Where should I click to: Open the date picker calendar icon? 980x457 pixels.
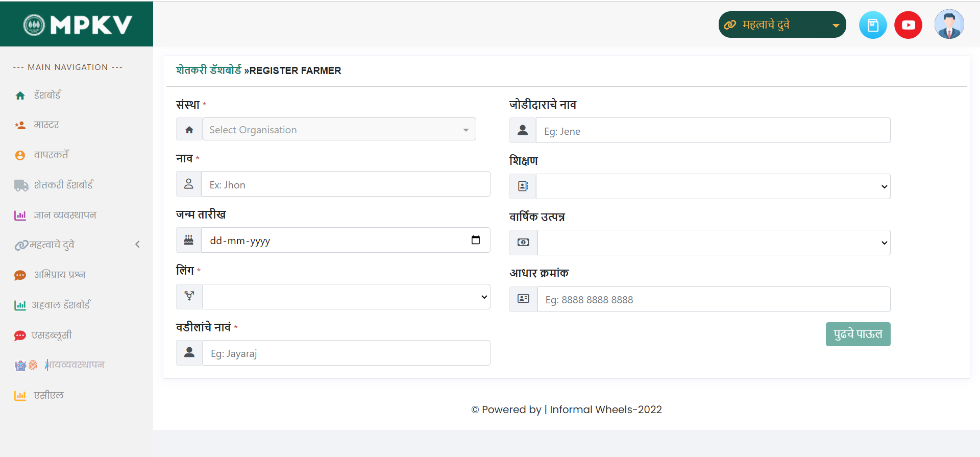tap(476, 240)
